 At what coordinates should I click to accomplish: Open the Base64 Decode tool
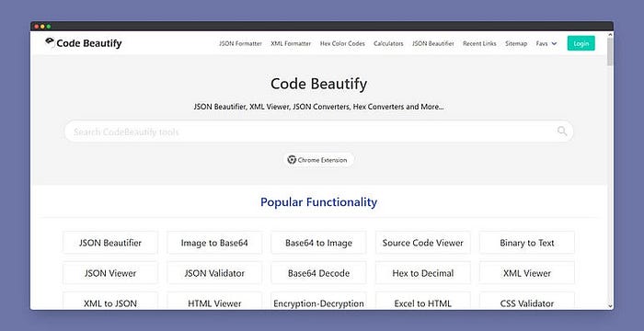(x=318, y=273)
